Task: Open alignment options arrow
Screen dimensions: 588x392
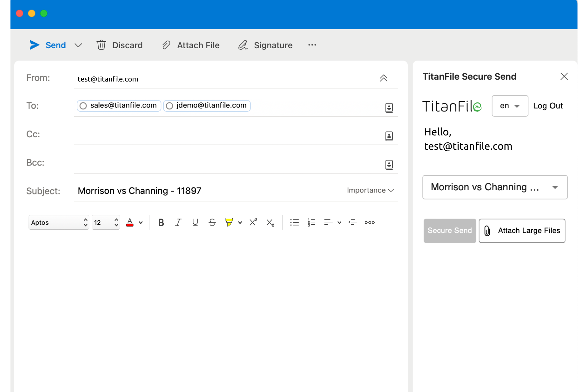Action: (x=339, y=223)
